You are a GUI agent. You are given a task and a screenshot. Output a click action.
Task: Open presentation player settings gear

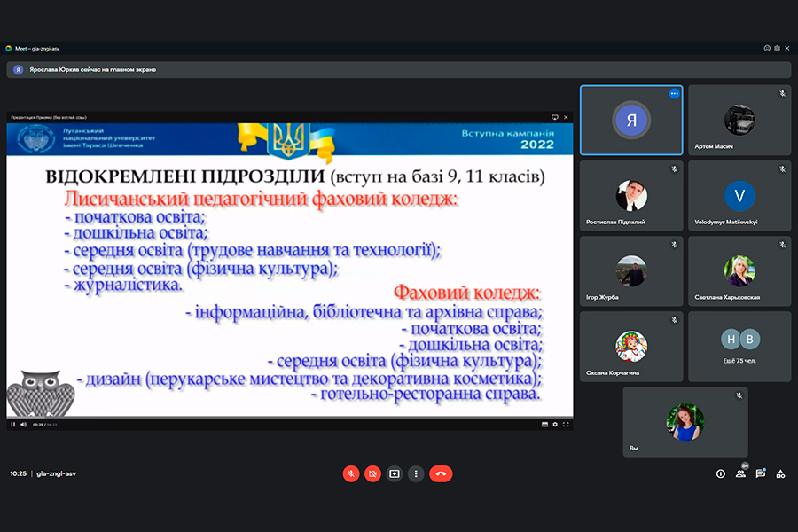pyautogui.click(x=555, y=424)
